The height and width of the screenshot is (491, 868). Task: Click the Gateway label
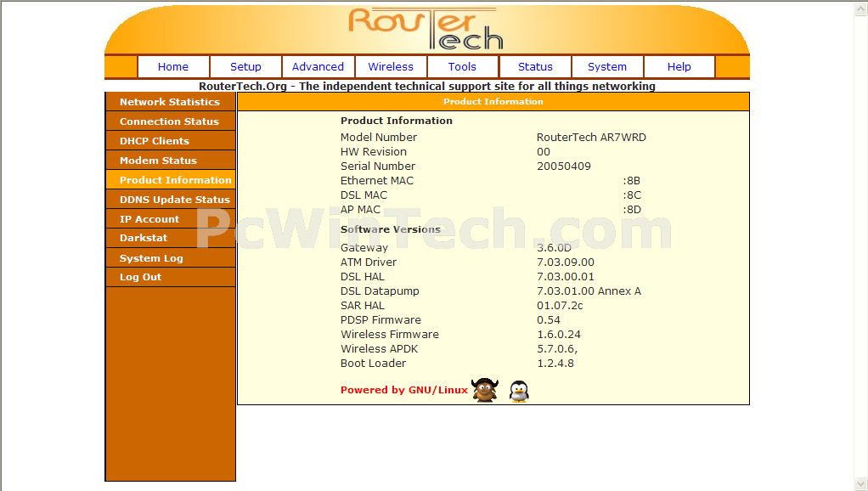[x=364, y=247]
